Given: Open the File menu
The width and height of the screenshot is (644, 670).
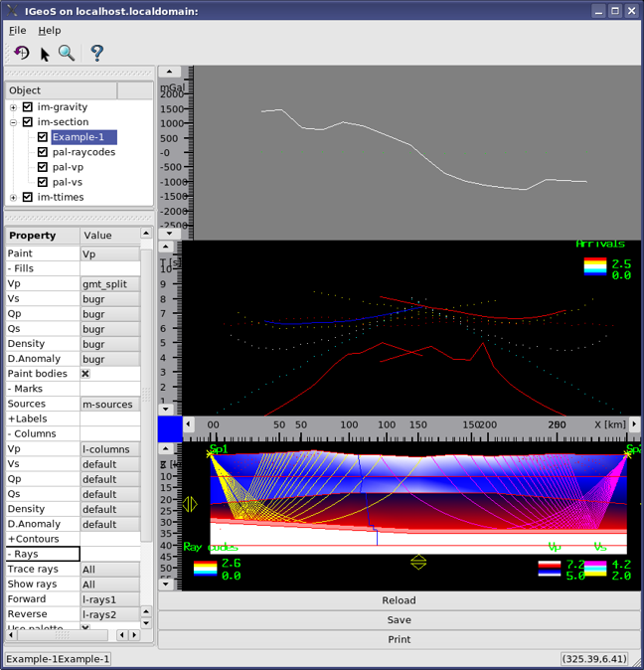Looking at the screenshot, I should tap(17, 30).
